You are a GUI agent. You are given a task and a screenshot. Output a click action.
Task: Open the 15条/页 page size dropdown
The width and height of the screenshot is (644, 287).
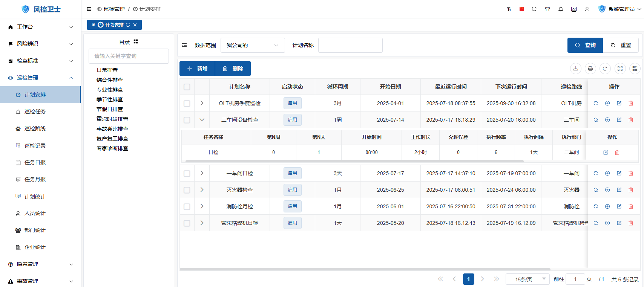tap(527, 279)
